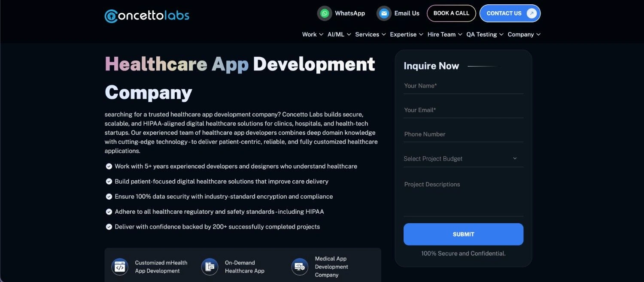The image size is (644, 282).
Task: Click the chevron next to Work
Action: click(321, 34)
